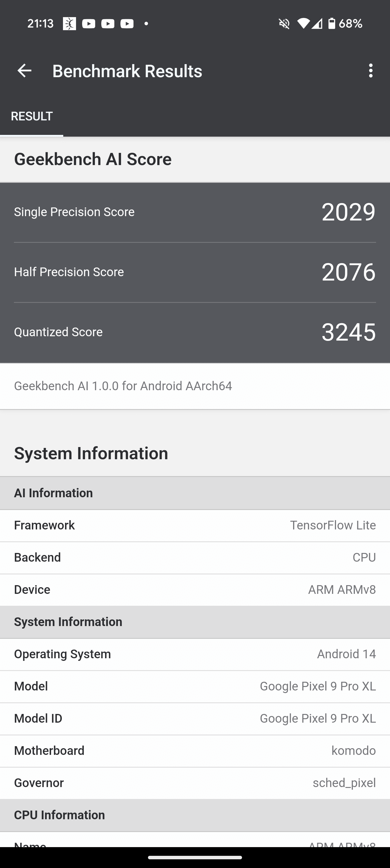This screenshot has height=868, width=390.
Task: Tap the Quantized Score 3245 row
Action: point(195,332)
